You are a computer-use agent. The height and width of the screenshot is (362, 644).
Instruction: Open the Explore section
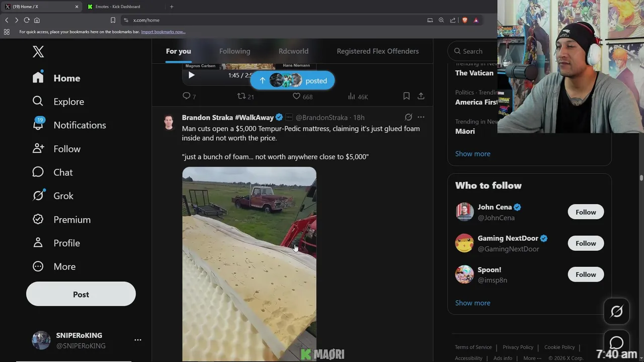click(58, 102)
